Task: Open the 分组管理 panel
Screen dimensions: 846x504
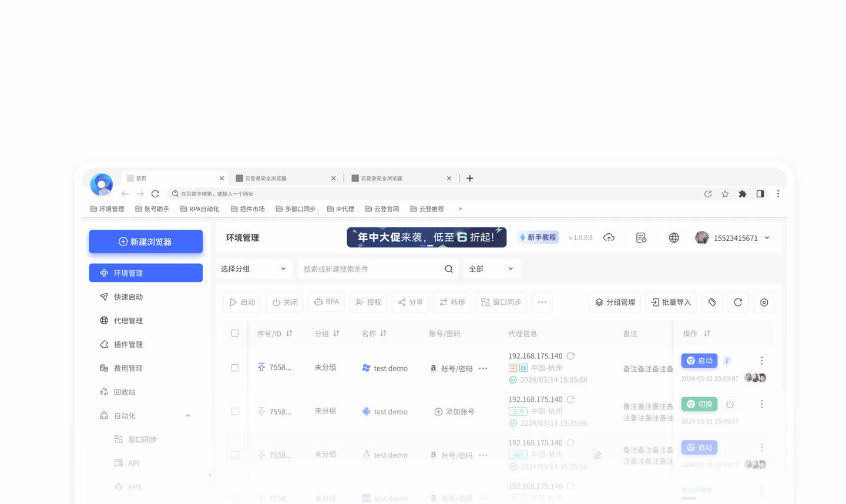Action: click(x=615, y=302)
